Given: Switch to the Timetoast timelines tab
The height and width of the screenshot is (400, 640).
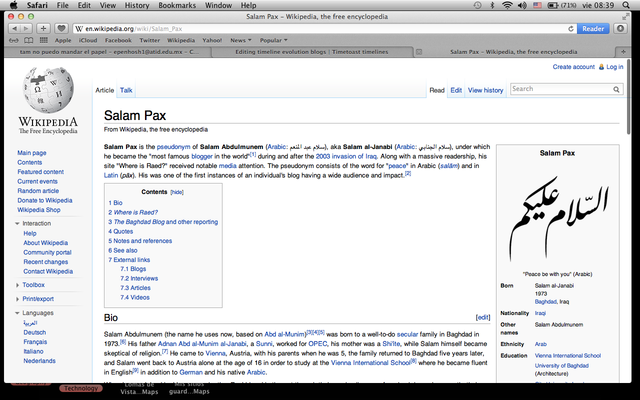Looking at the screenshot, I should (x=312, y=52).
